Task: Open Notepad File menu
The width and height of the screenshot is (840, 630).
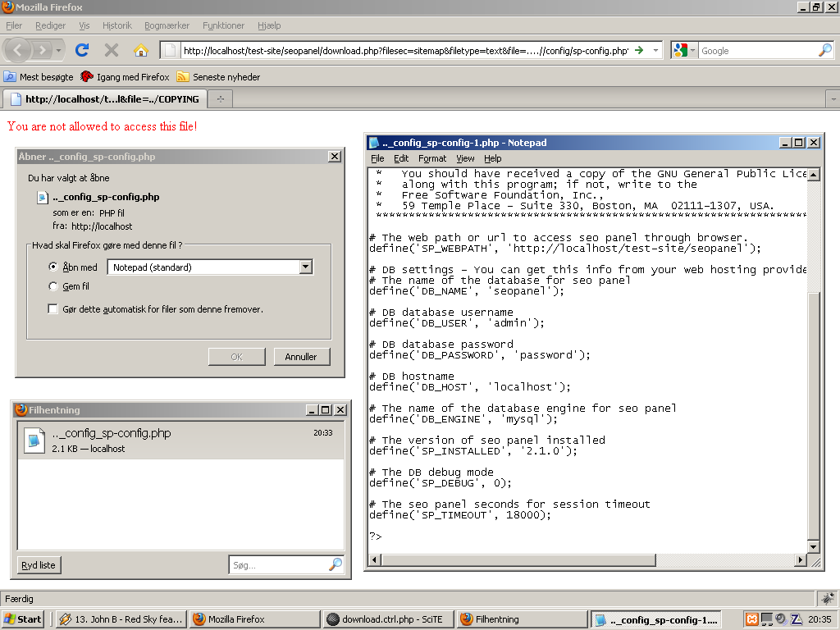Action: (377, 158)
